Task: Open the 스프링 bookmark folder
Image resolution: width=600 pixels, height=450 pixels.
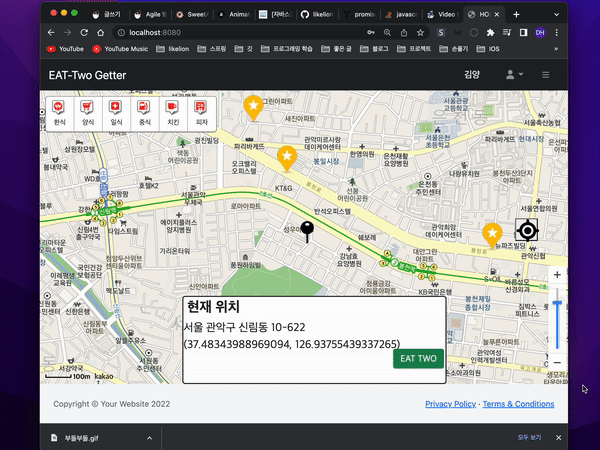Action: pyautogui.click(x=212, y=49)
